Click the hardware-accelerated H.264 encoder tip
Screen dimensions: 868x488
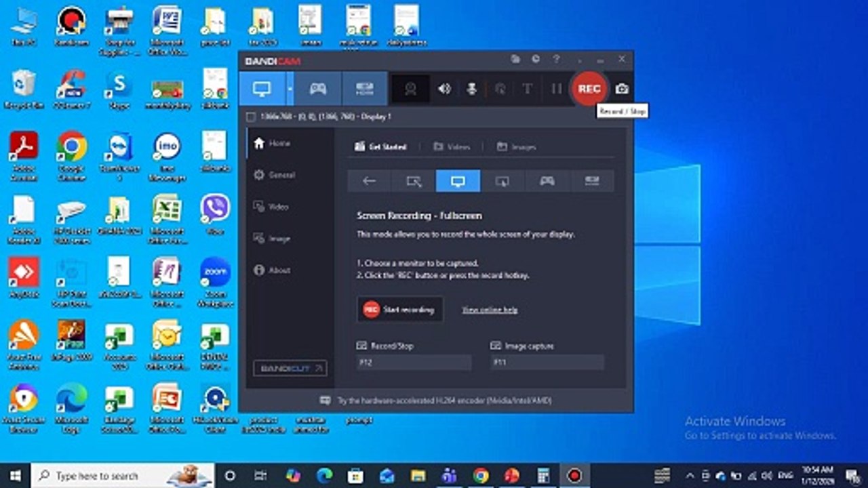click(436, 401)
